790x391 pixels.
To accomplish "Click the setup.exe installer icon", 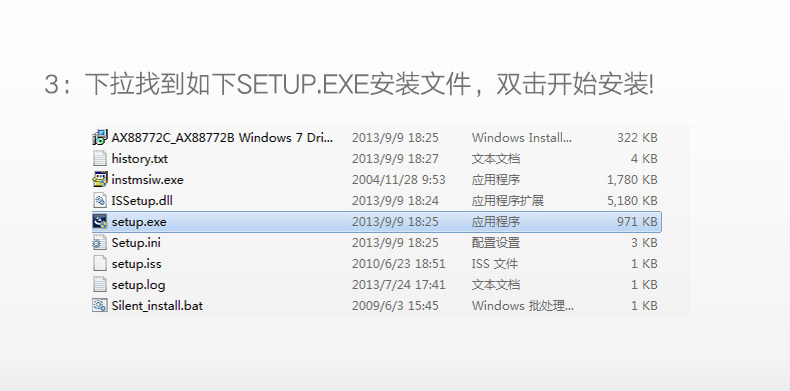I will tap(100, 222).
